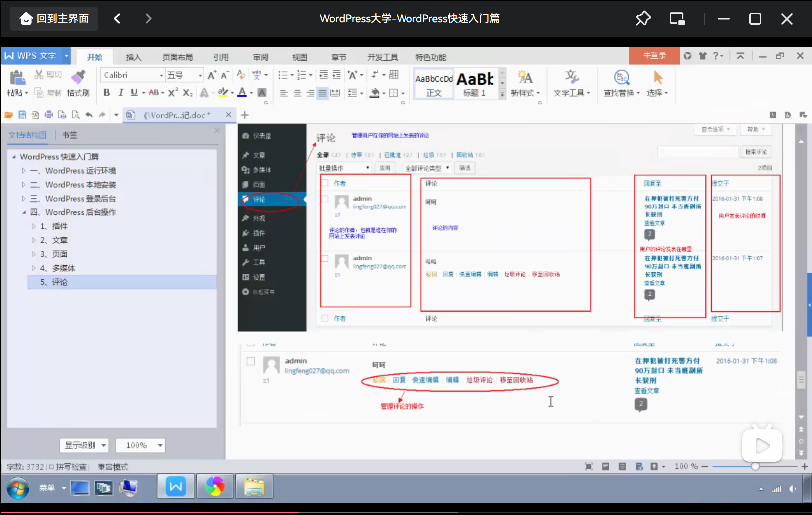Apply superscript X² formatting
812x515 pixels.
[173, 92]
